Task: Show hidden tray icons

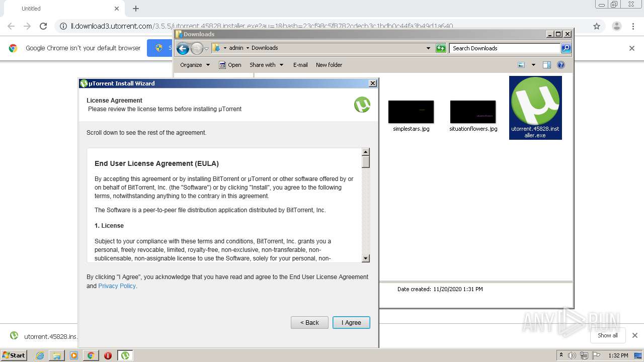Action: [x=561, y=355]
